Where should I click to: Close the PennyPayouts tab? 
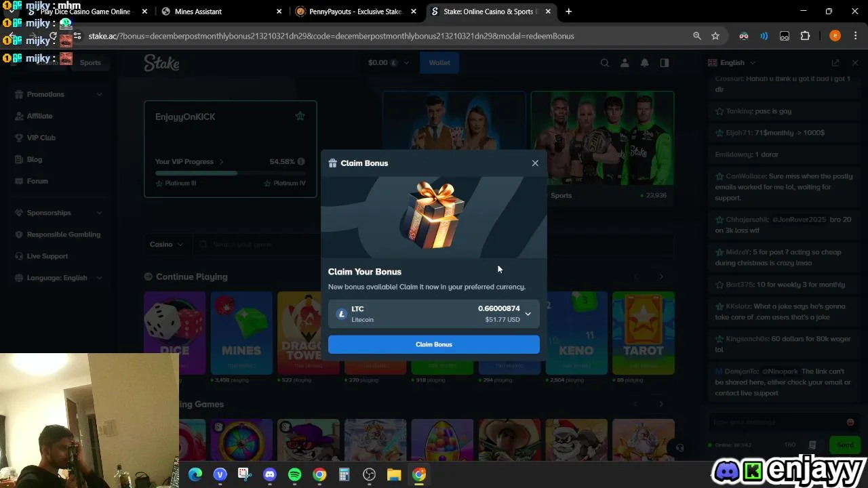point(414,12)
